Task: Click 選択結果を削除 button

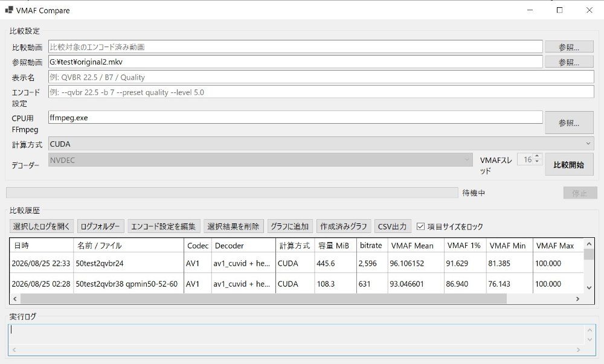Action: (233, 226)
